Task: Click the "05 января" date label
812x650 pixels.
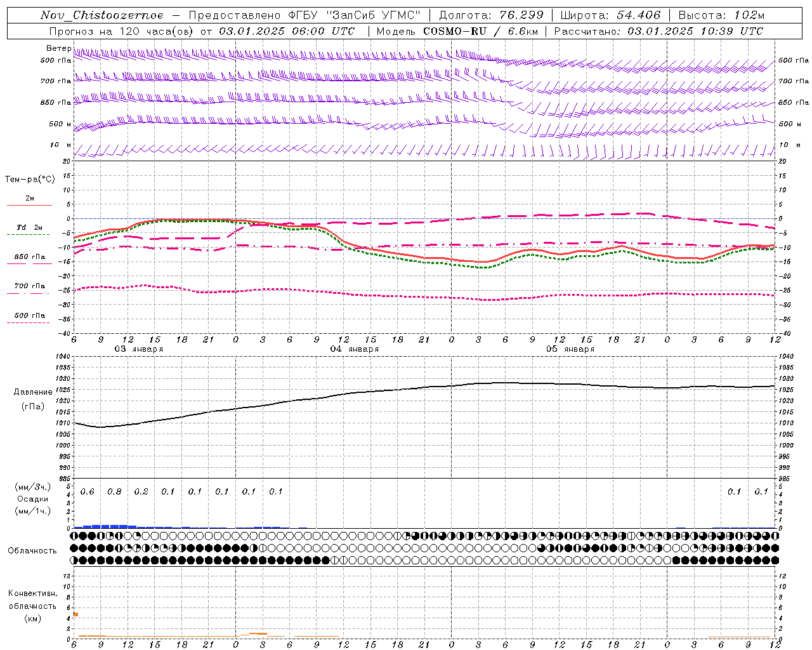Action: tap(570, 349)
